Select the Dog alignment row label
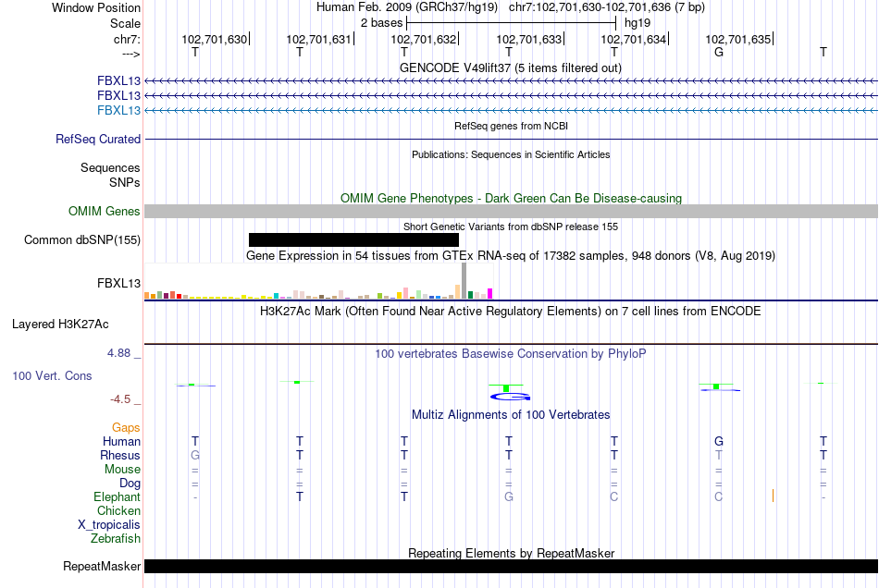The image size is (879, 588). pos(130,483)
